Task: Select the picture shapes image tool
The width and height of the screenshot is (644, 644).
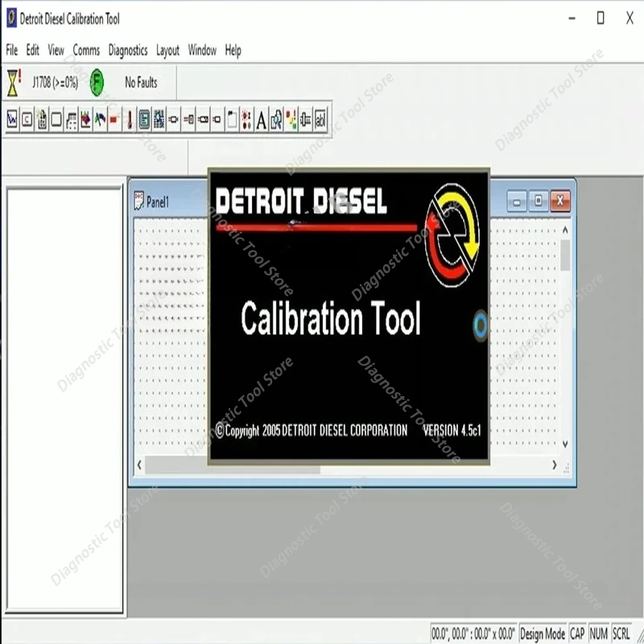Action: point(276,120)
